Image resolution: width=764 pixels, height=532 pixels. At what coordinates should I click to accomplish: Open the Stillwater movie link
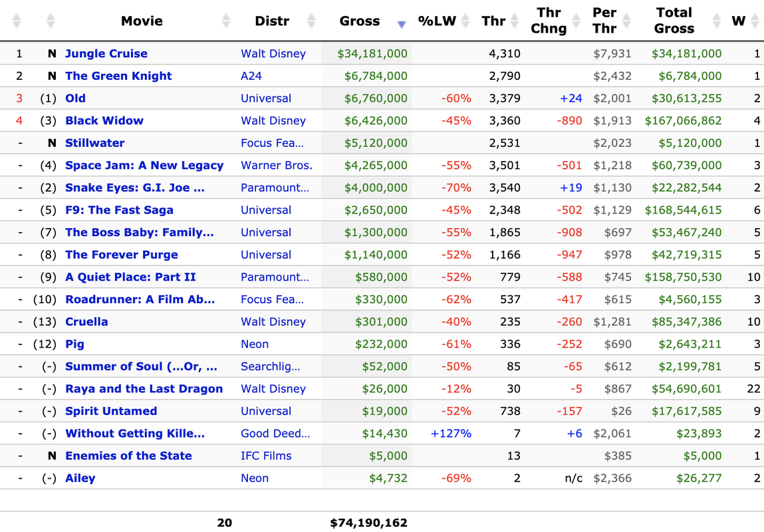click(x=95, y=143)
